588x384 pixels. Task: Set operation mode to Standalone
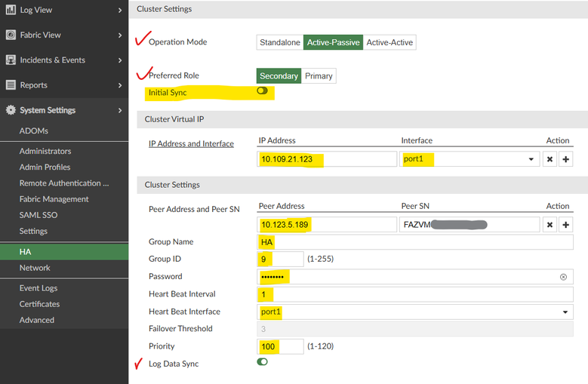[x=279, y=42]
